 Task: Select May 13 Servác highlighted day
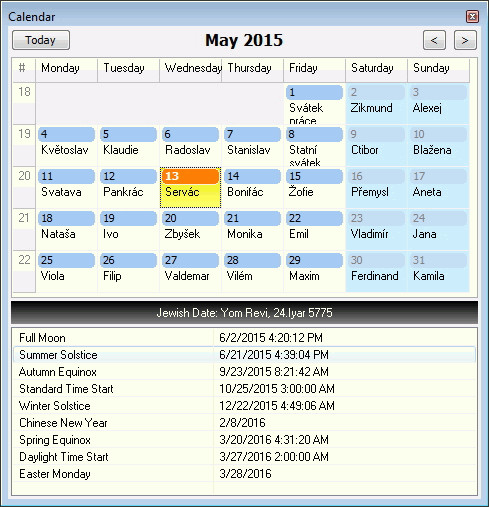(190, 188)
